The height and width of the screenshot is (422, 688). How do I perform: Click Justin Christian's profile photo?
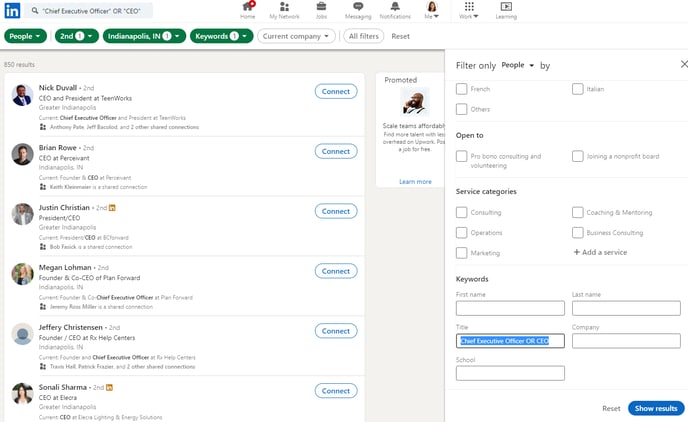click(x=22, y=215)
